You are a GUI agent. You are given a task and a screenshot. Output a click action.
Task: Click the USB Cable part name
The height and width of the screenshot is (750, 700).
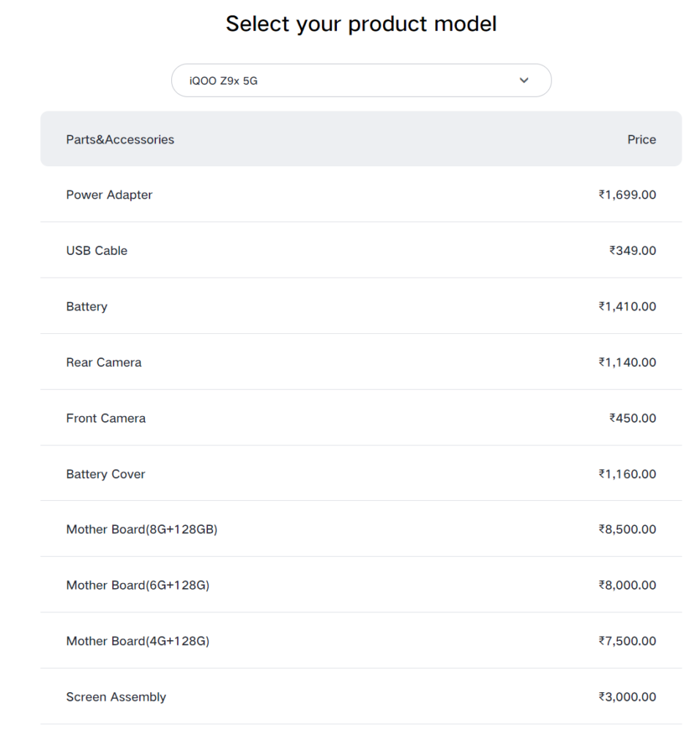(97, 250)
